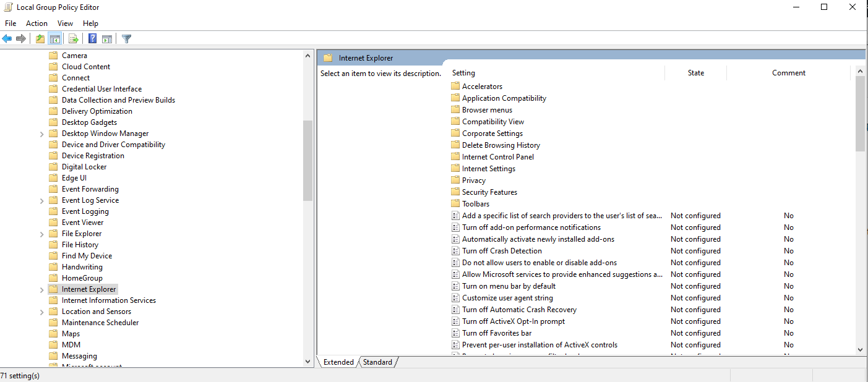
Task: Click the folder icon beside Accelerators
Action: (455, 87)
